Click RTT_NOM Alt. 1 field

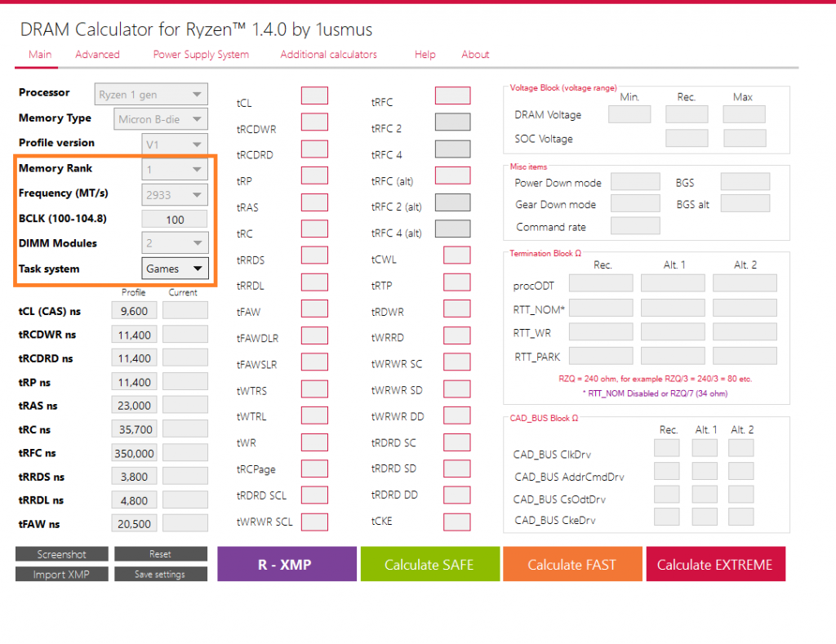click(673, 308)
